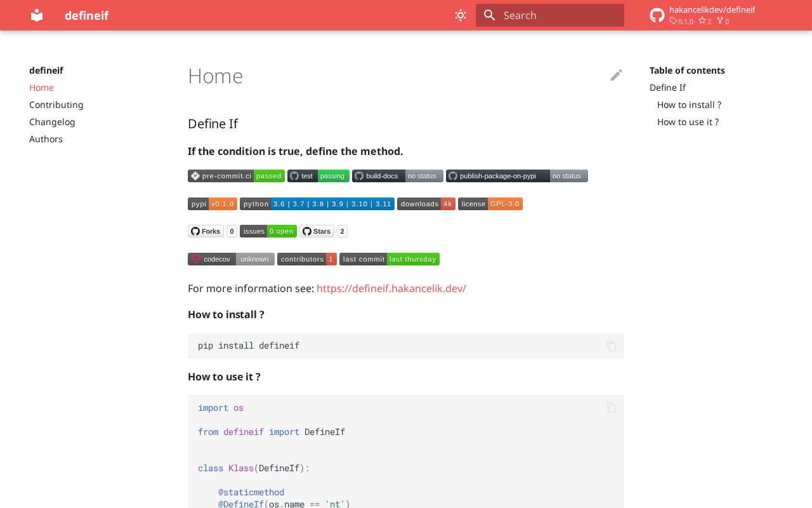
Task: Click the pre-commit.ci passed badge
Action: pos(236,176)
